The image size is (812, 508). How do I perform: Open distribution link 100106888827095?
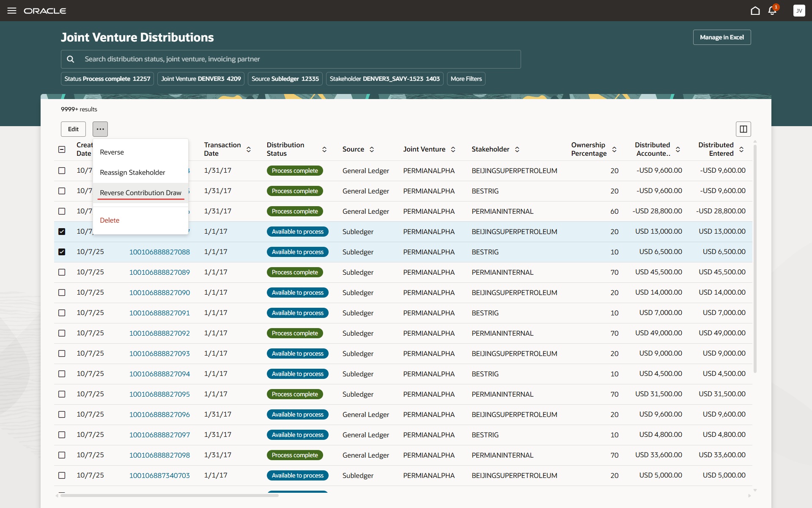tap(159, 394)
